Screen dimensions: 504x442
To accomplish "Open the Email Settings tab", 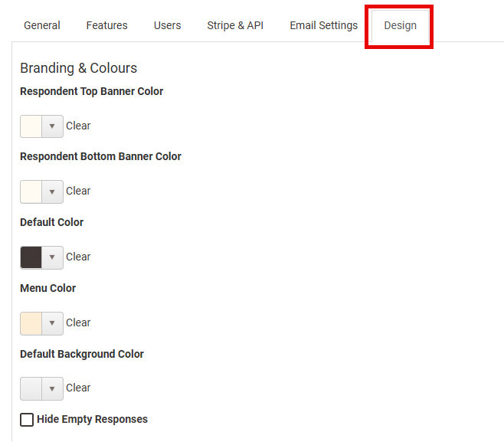I will click(323, 25).
